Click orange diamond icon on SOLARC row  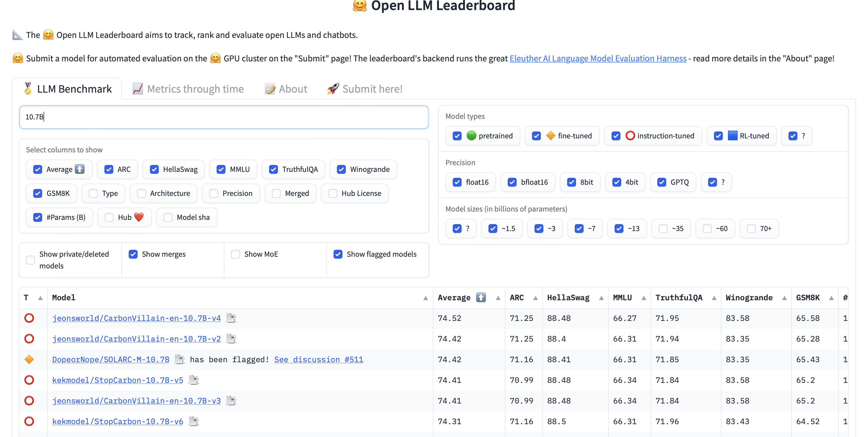(x=29, y=359)
